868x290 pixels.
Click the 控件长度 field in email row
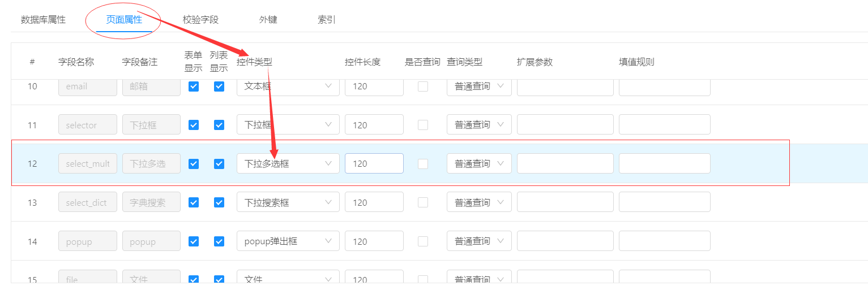[x=374, y=86]
